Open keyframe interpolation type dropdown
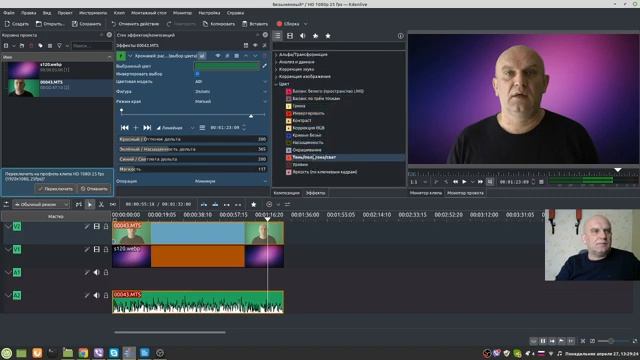 pos(176,128)
